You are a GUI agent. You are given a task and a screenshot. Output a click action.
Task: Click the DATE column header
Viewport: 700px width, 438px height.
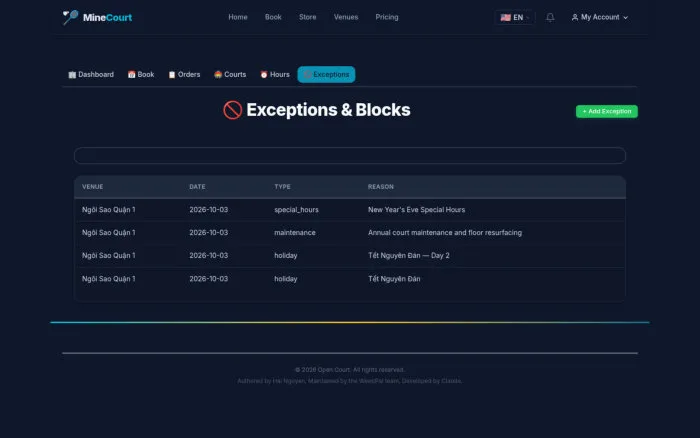click(x=197, y=187)
